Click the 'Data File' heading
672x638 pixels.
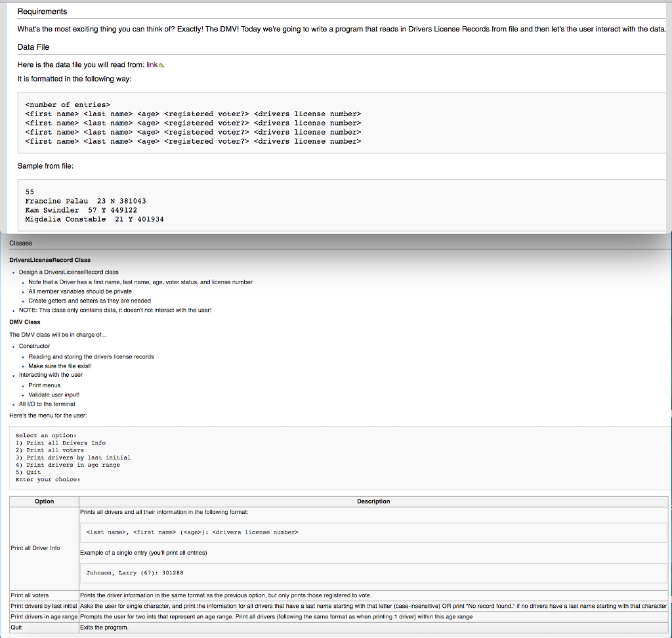[33, 47]
